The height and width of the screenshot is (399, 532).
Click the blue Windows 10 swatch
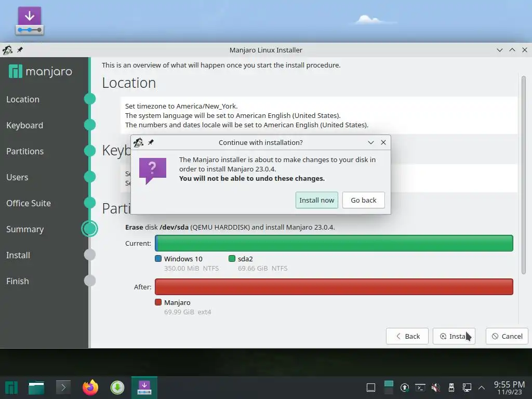(158, 259)
